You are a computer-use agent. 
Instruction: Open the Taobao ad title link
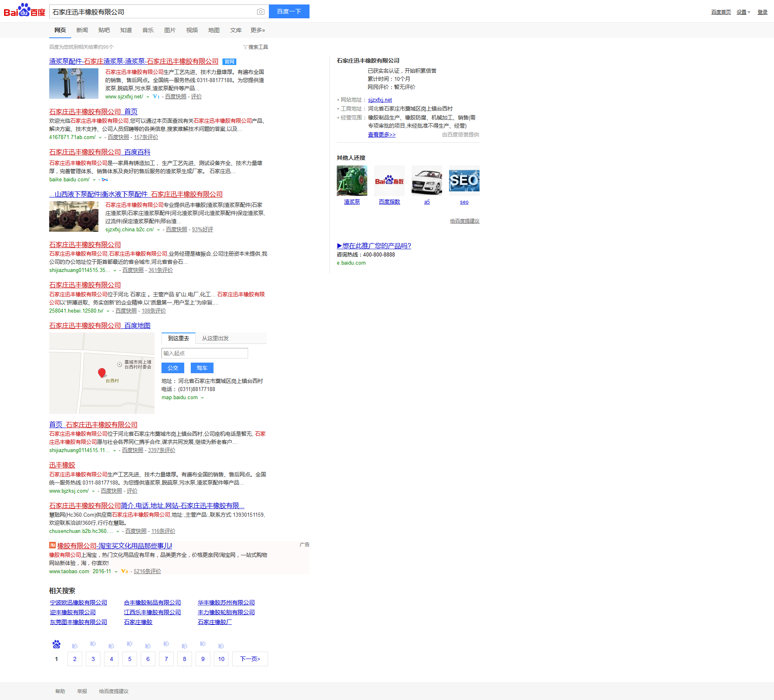(115, 546)
